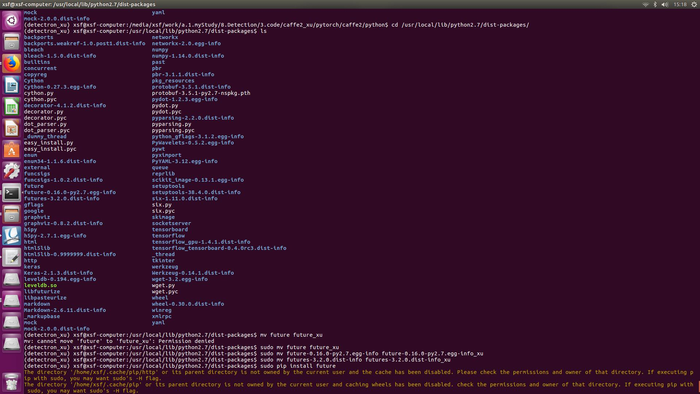Click 'tensorflow_tensorboard-0.4.0rc3.dist-info' entry

click(219, 248)
